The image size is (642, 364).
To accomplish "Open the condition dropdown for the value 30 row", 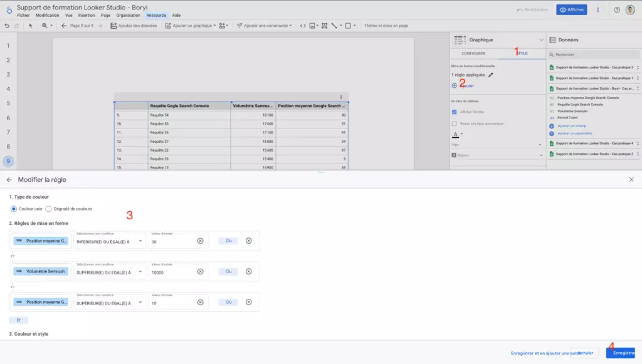I will pos(109,242).
